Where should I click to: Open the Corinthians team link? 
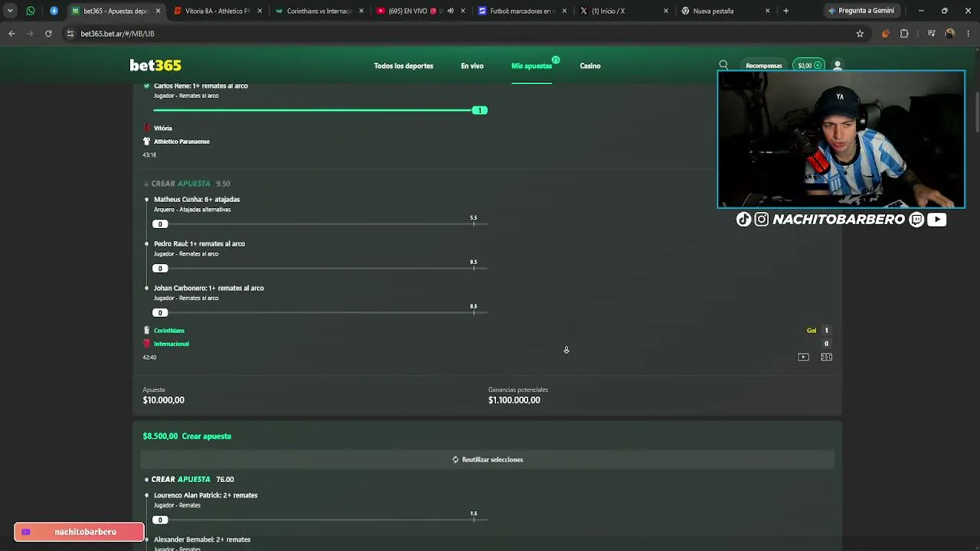[169, 331]
